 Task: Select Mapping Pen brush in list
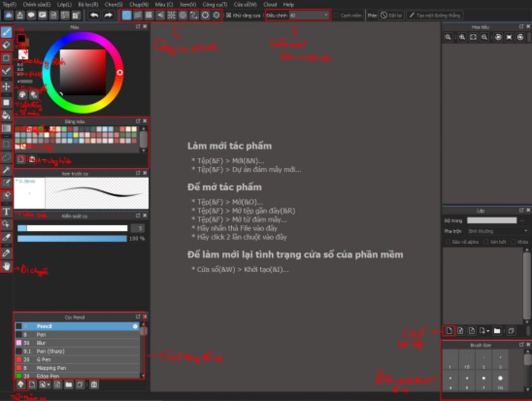pyautogui.click(x=77, y=368)
